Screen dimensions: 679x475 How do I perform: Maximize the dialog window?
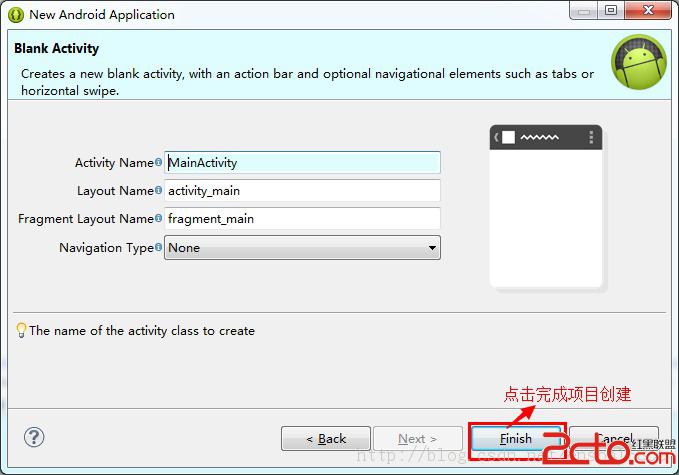(x=611, y=10)
